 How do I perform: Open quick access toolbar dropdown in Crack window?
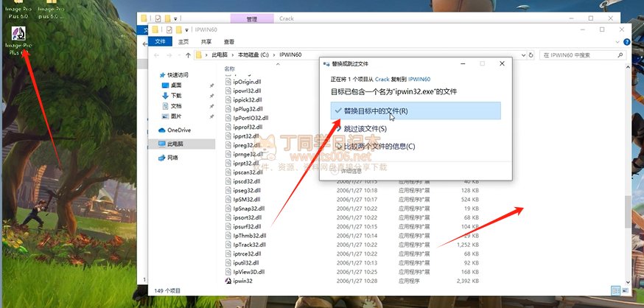(175, 18)
